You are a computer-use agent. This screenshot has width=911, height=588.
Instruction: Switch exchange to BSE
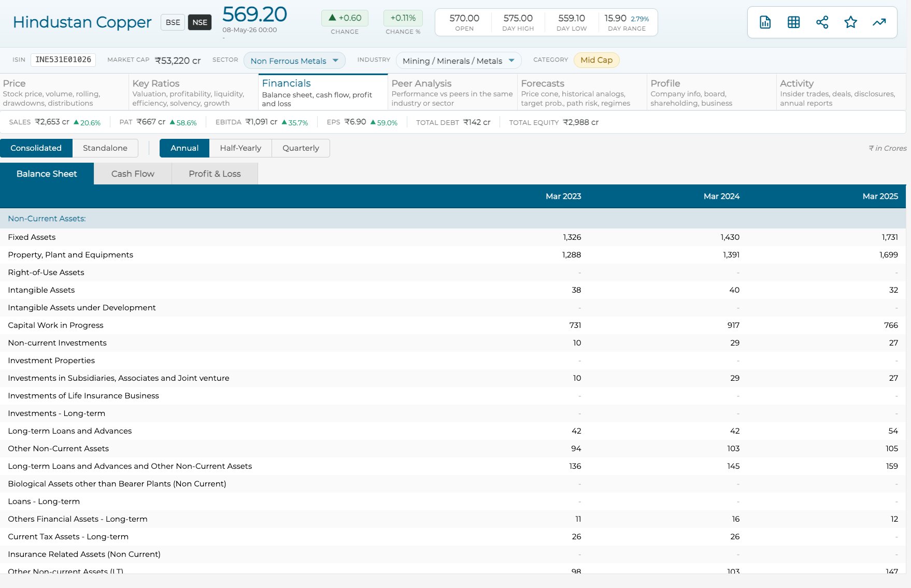coord(173,22)
